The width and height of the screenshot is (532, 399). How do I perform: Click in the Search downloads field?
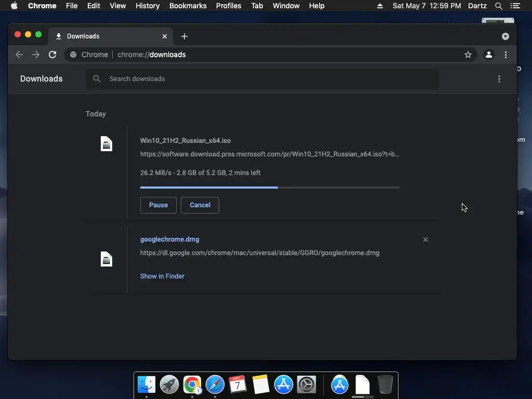(262, 79)
